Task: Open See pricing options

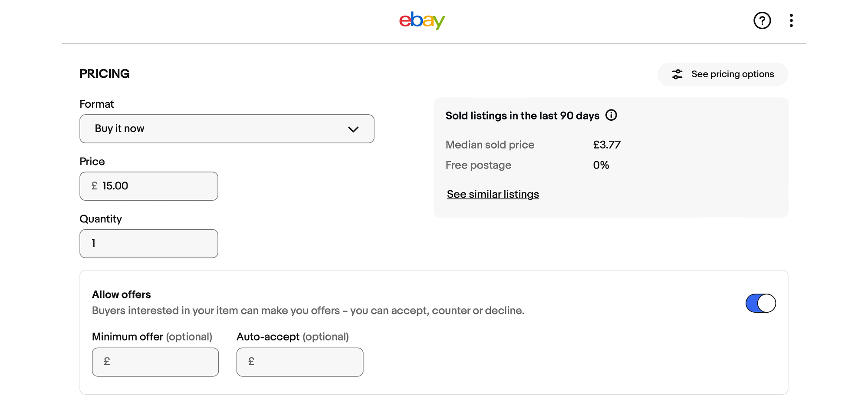Action: [x=722, y=74]
